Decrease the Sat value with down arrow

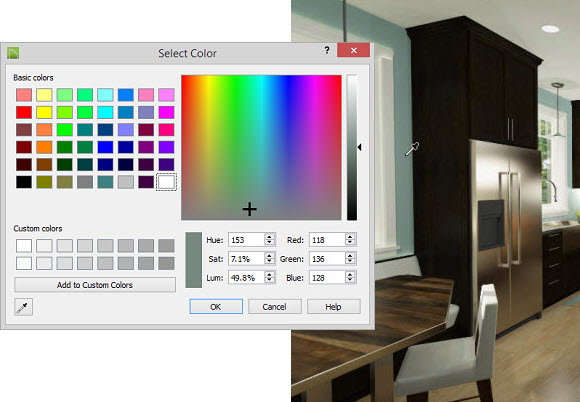[x=270, y=262]
